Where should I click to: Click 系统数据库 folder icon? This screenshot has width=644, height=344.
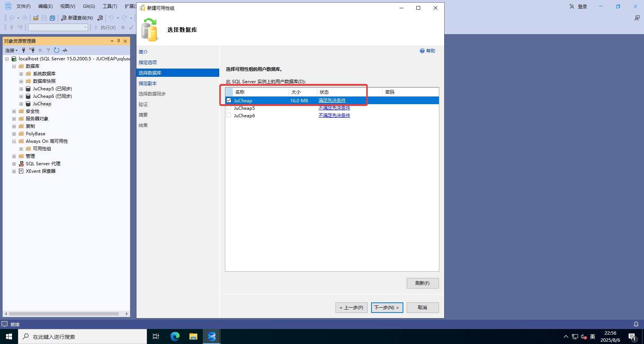click(x=28, y=74)
